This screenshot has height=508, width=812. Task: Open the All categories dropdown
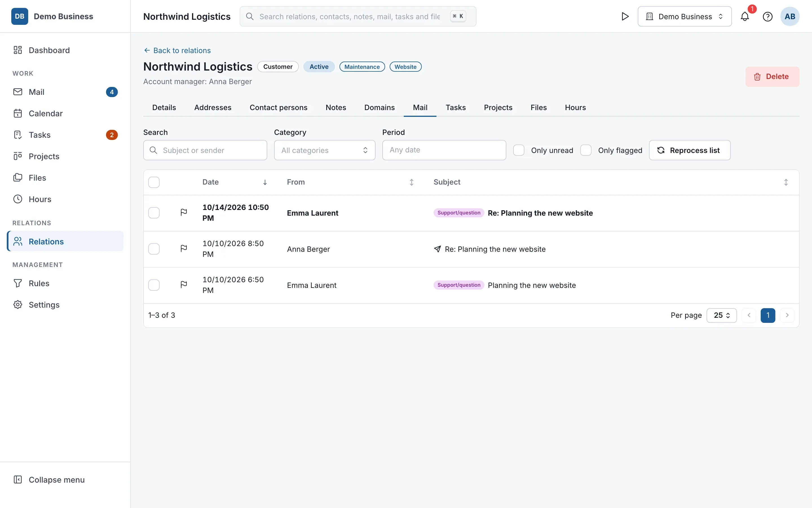(x=325, y=150)
